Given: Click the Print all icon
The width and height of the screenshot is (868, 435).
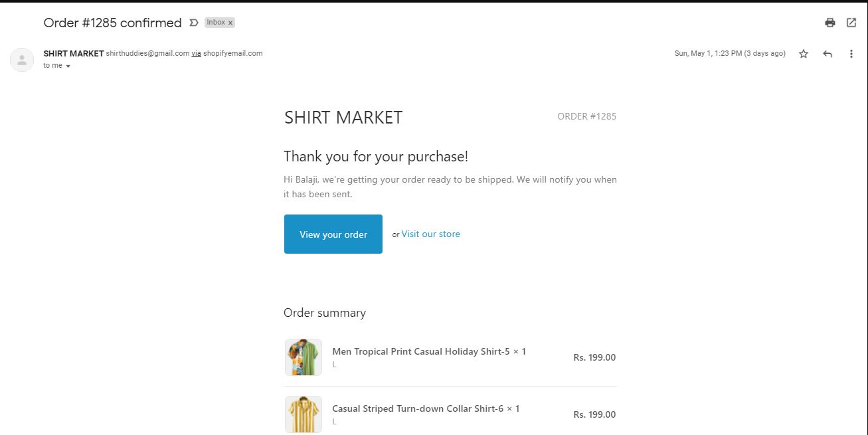Looking at the screenshot, I should (x=829, y=23).
